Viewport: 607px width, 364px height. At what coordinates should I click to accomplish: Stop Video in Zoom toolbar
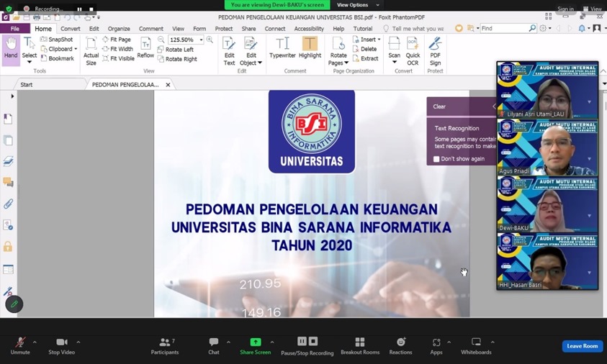[61, 346]
